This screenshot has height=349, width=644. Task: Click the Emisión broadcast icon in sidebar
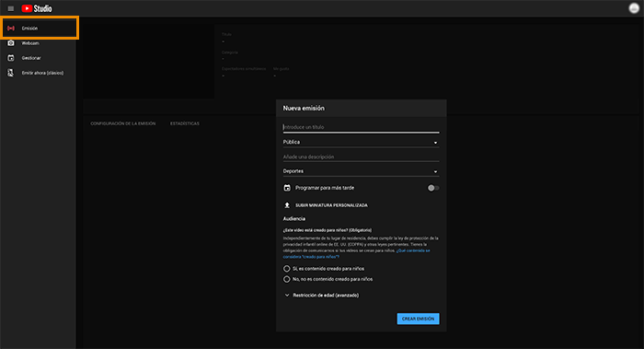11,29
